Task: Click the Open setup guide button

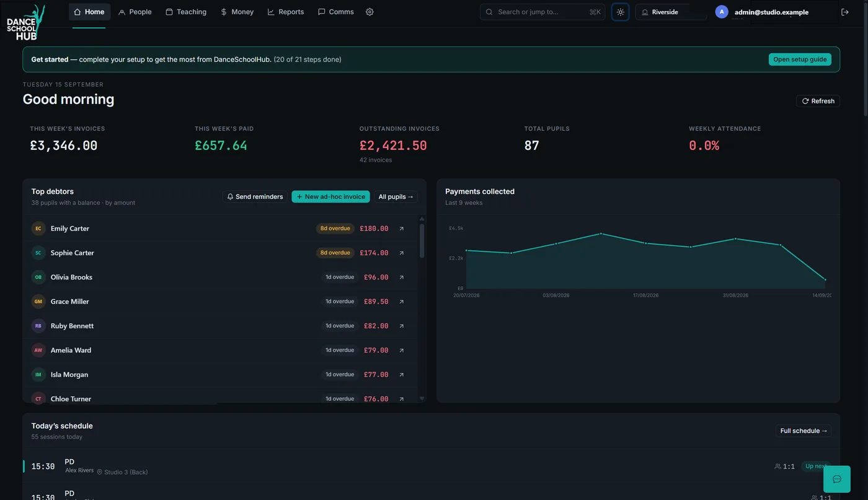Action: (x=800, y=59)
